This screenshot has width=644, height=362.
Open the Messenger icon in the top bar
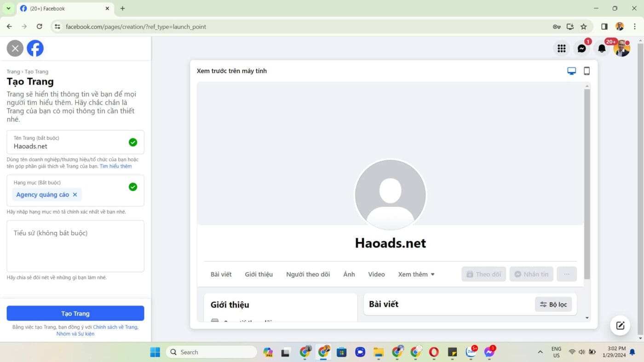[581, 48]
